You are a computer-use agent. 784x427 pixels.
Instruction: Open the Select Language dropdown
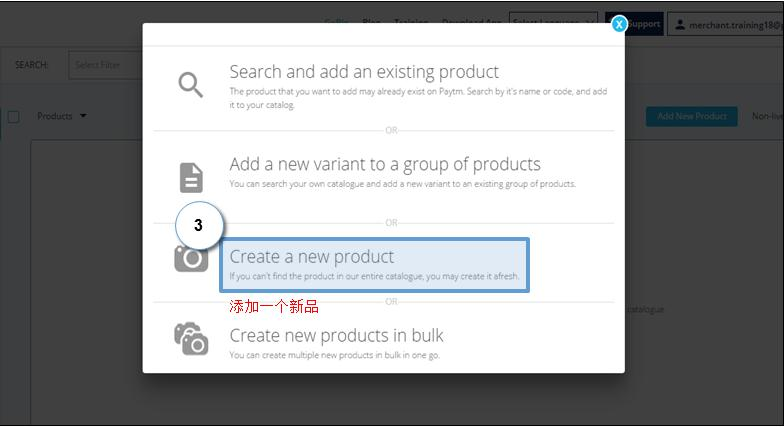pyautogui.click(x=552, y=22)
